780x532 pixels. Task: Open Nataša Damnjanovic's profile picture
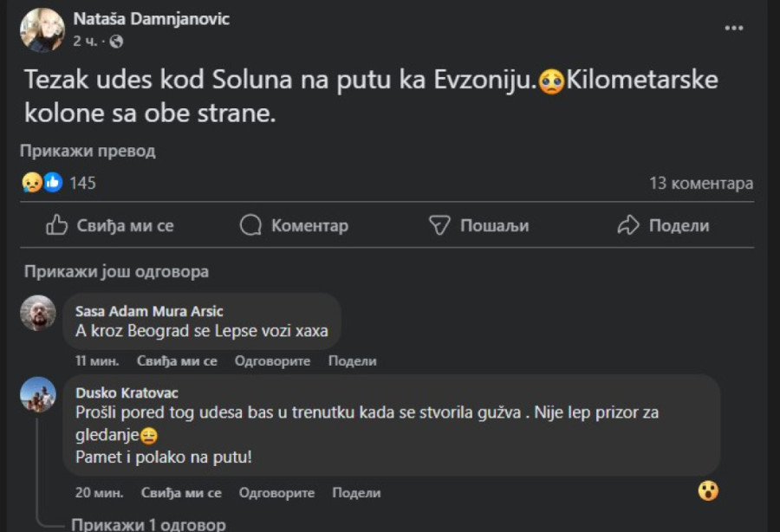[42, 29]
